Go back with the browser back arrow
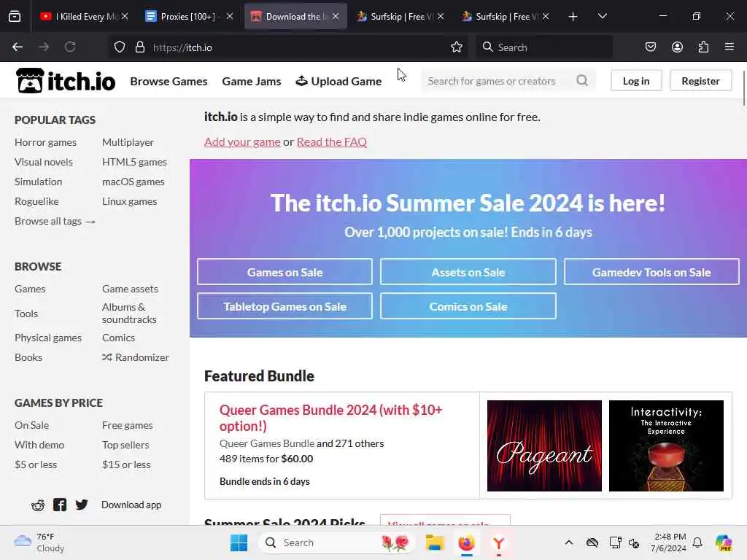Image resolution: width=747 pixels, height=560 pixels. pos(18,47)
